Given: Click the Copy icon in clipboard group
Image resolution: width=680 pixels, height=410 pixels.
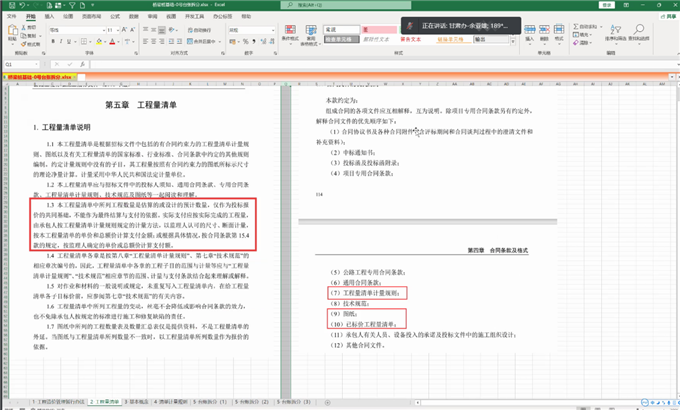Looking at the screenshot, I should (x=24, y=36).
